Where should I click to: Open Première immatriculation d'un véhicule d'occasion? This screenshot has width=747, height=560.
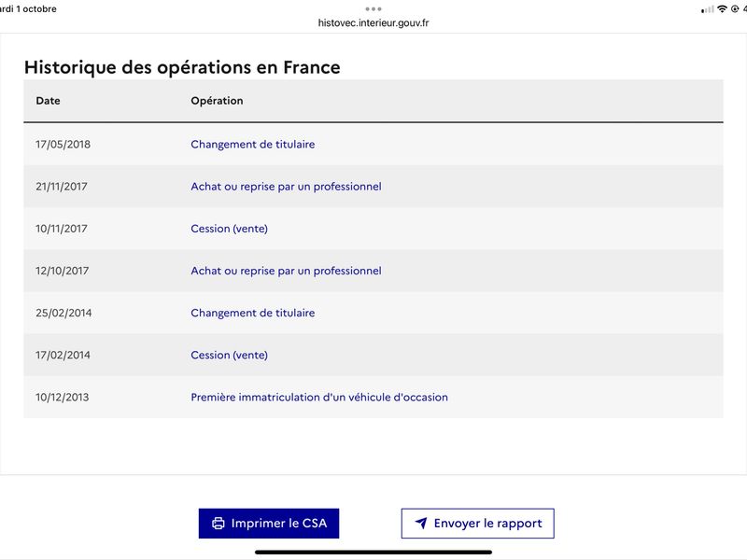pos(319,398)
